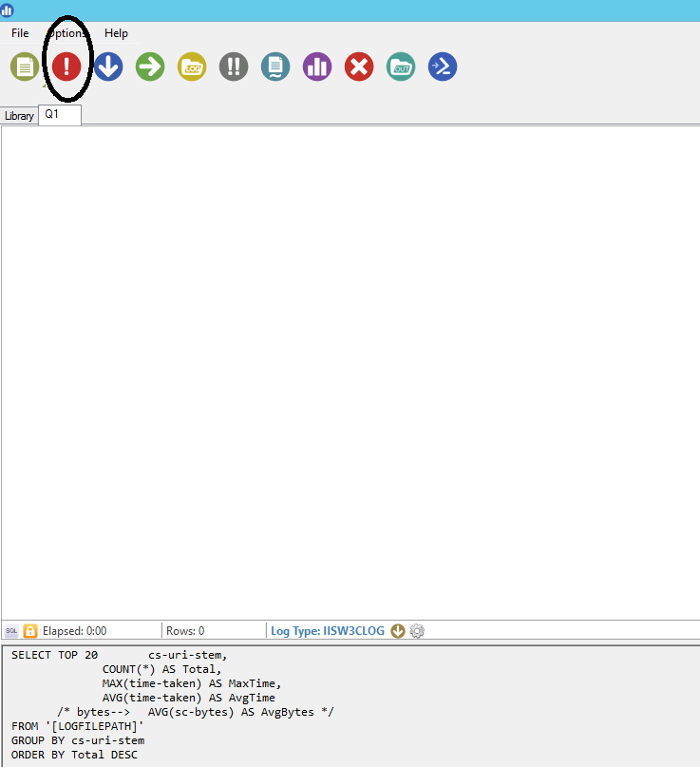The width and height of the screenshot is (700, 767).
Task: Open the File menu
Action: coord(20,33)
